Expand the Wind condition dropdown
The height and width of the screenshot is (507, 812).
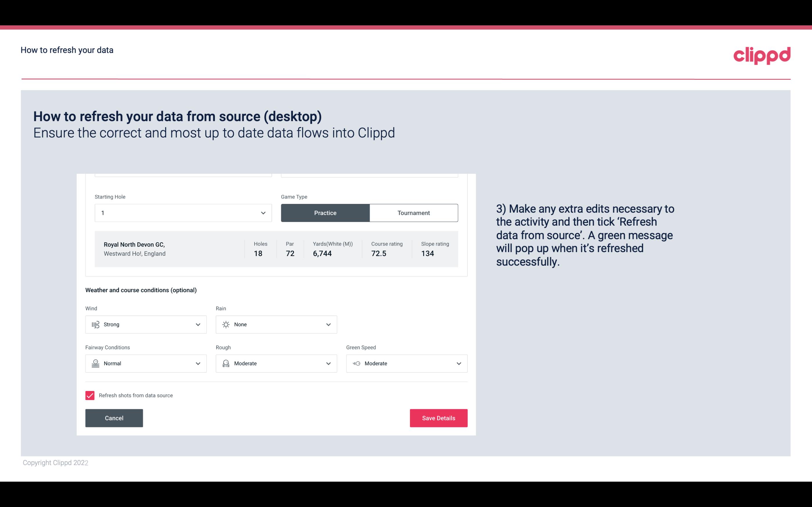198,324
